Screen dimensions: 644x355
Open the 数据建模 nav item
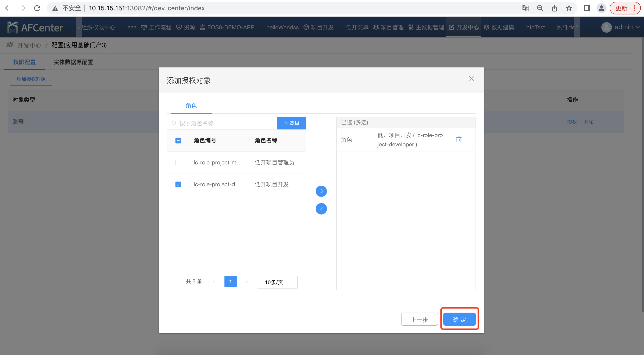click(x=499, y=28)
